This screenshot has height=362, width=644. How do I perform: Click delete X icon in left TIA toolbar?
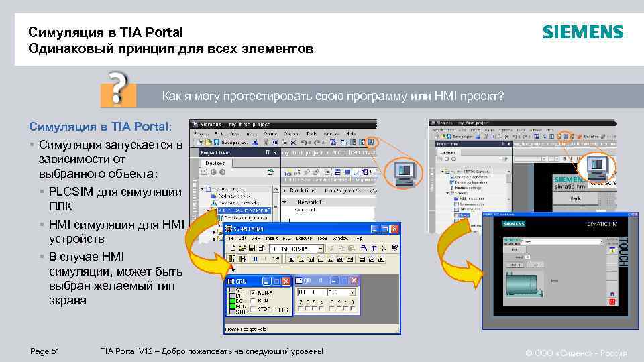coord(293,143)
